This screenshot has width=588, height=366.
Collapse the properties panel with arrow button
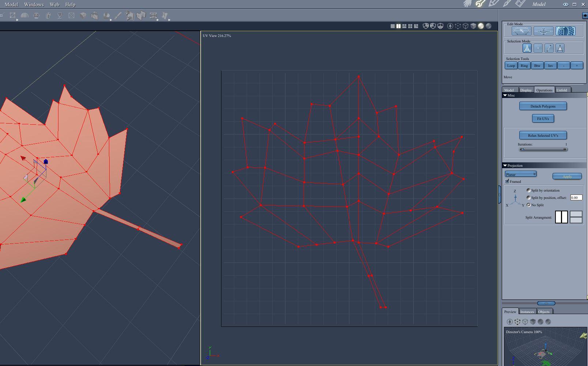point(585,15)
